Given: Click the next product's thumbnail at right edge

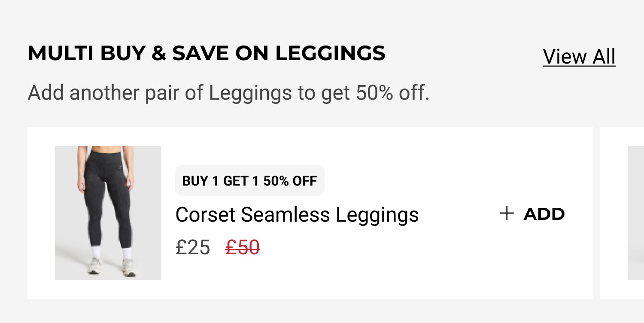Looking at the screenshot, I should tap(636, 213).
